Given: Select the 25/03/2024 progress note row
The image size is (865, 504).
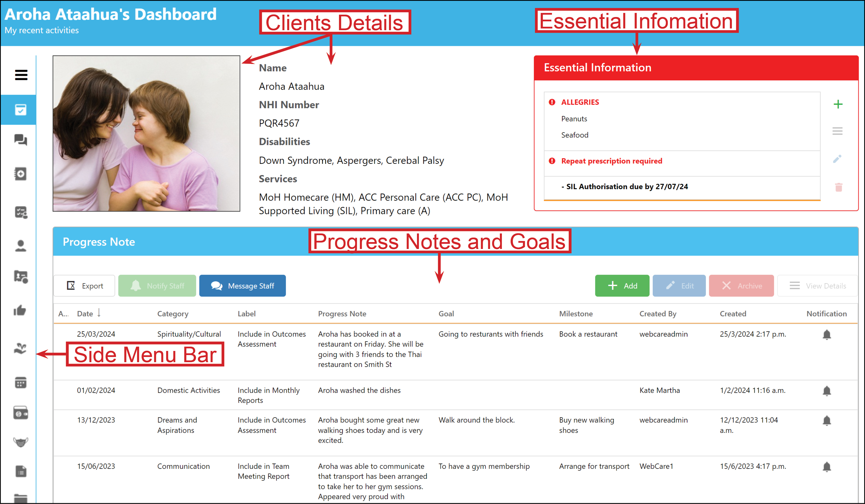Looking at the screenshot, I should click(x=455, y=351).
